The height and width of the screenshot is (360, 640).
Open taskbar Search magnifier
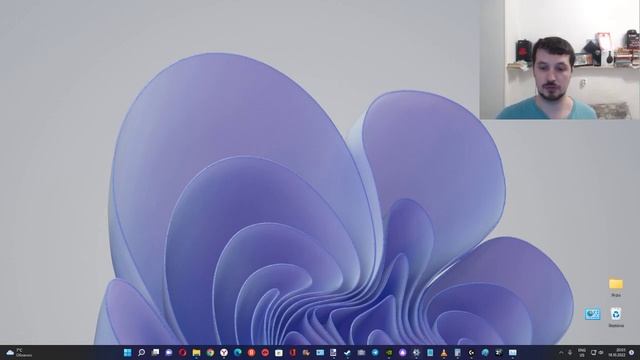(141, 353)
